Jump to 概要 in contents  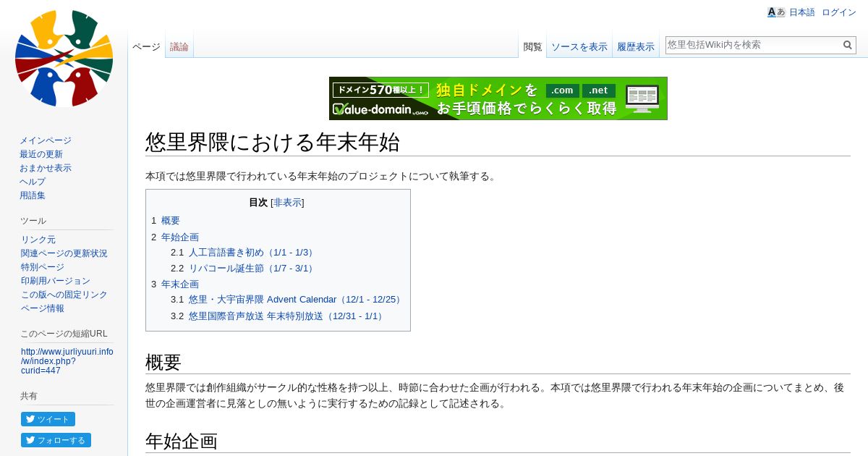point(171,221)
